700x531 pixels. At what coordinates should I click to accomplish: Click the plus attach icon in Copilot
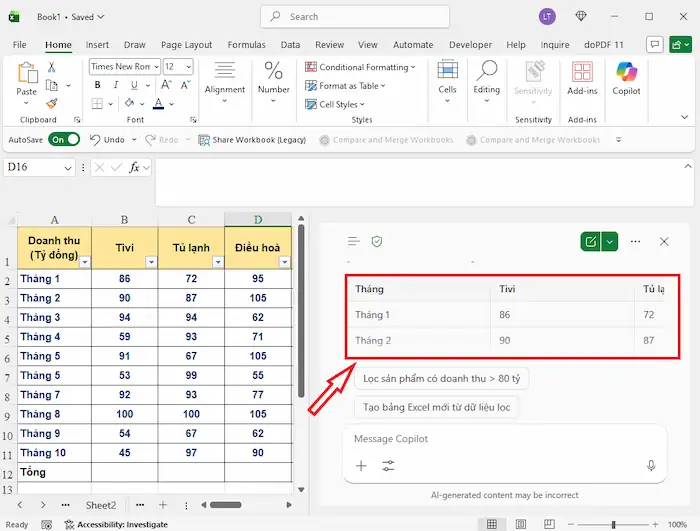[361, 466]
